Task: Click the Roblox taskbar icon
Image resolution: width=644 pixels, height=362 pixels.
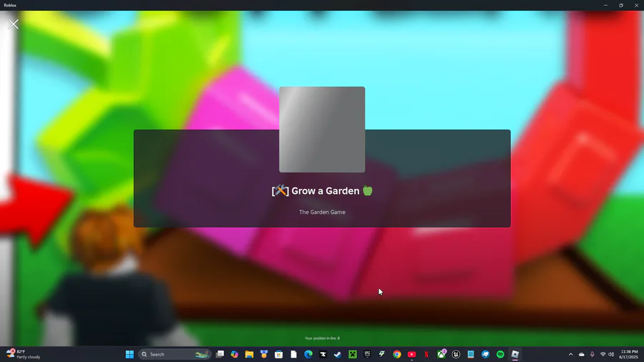Action: click(515, 354)
